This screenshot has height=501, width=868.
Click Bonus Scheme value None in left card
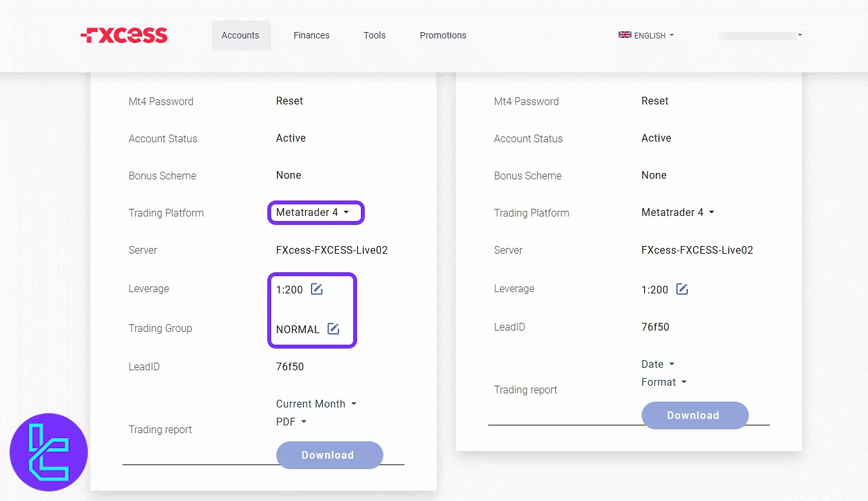coord(288,175)
